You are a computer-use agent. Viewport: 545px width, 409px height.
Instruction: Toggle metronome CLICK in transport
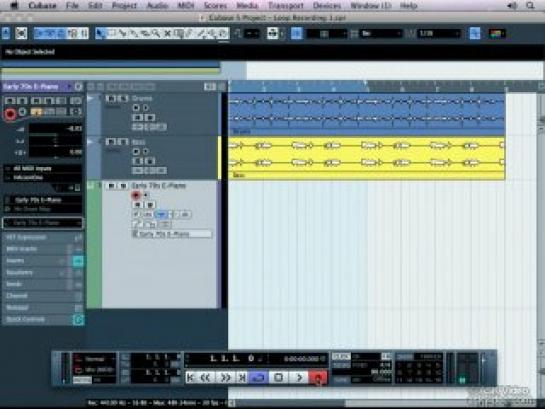(x=341, y=357)
